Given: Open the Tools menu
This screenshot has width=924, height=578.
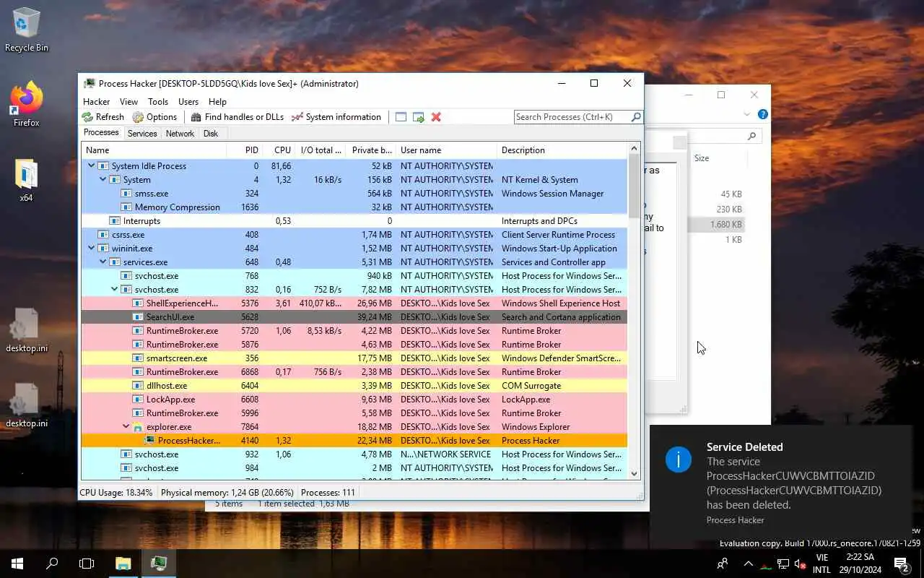Looking at the screenshot, I should (158, 102).
